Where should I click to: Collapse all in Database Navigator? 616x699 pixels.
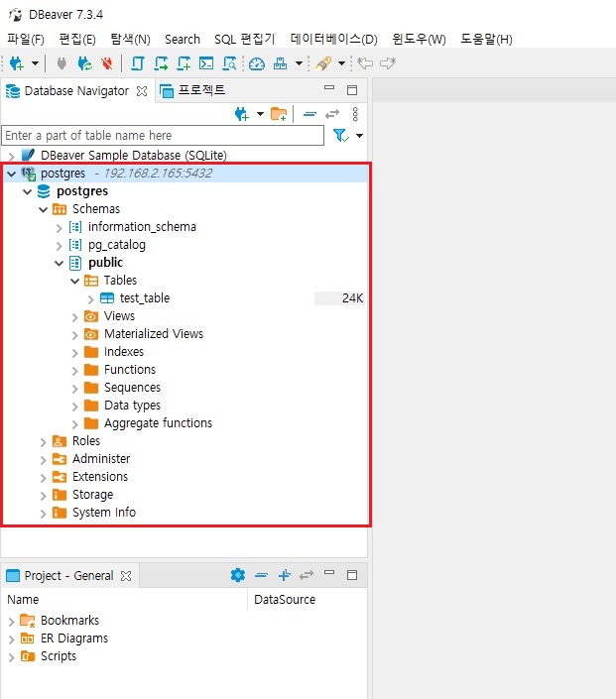(x=309, y=115)
